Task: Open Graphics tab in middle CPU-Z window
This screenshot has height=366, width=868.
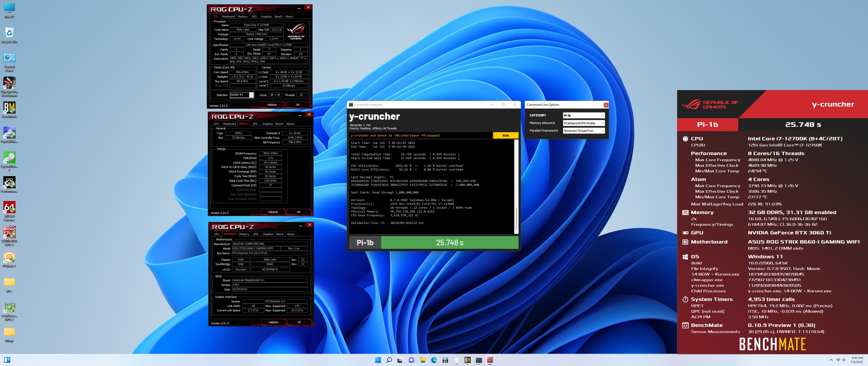Action: (x=267, y=124)
